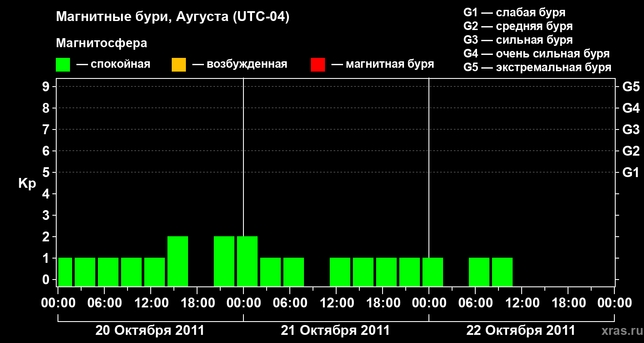Click the 'Kp' axis title
This screenshot has width=644, height=343.
[27, 184]
